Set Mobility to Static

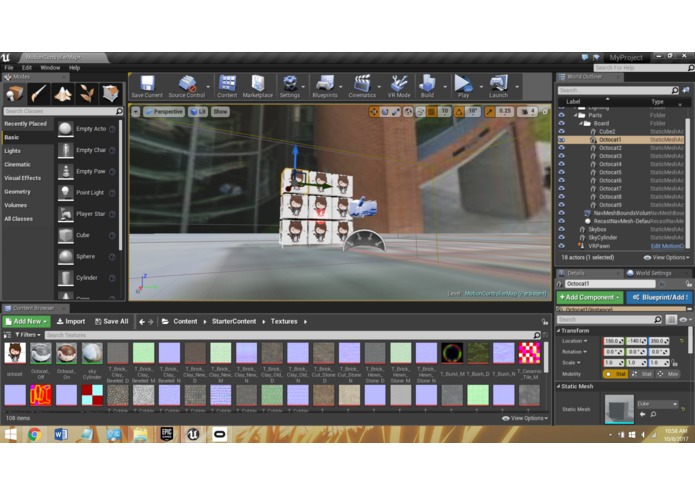tap(615, 374)
